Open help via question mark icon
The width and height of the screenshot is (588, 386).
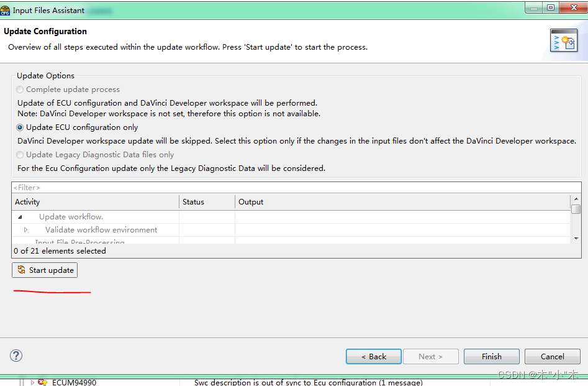coord(16,356)
